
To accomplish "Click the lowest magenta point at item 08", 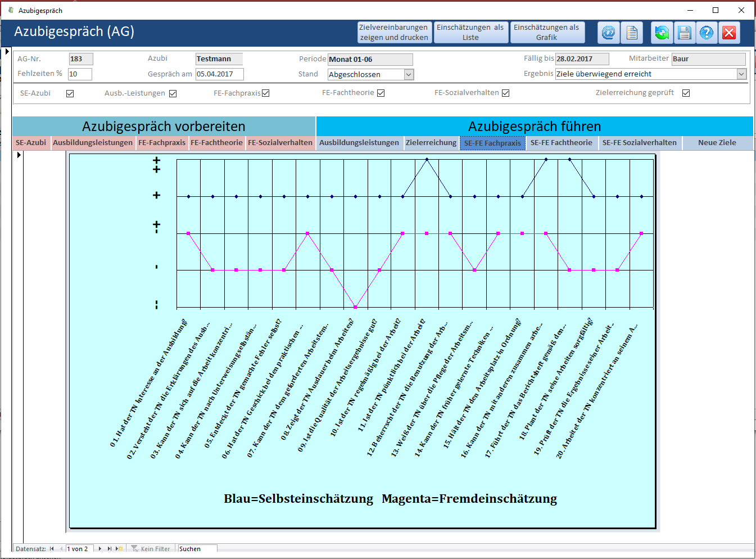I will click(x=355, y=307).
